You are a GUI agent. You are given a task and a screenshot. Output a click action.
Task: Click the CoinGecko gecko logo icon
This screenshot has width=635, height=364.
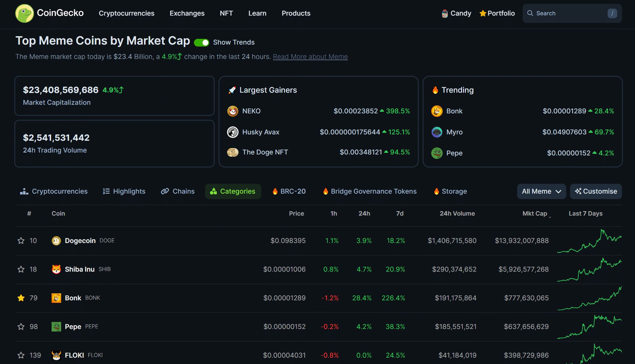[x=25, y=13]
